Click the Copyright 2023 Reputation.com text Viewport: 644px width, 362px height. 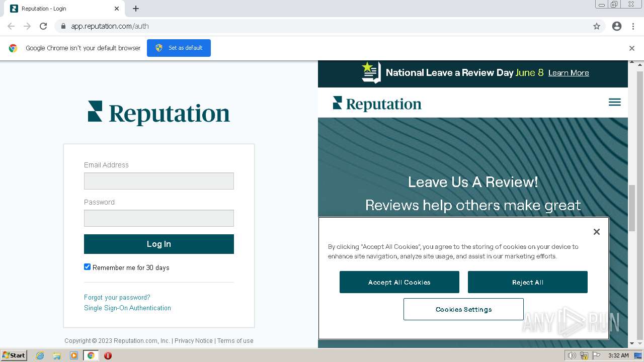click(117, 340)
